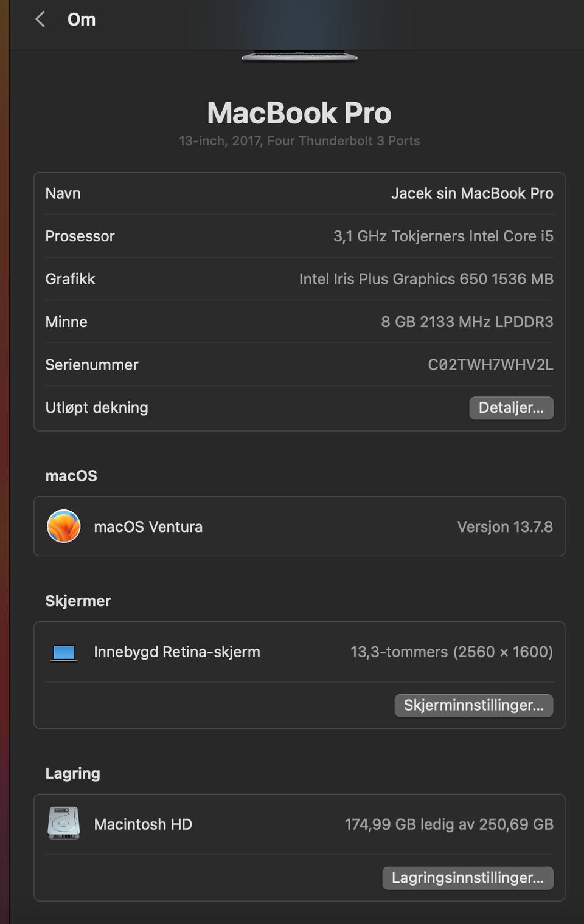Image resolution: width=584 pixels, height=924 pixels.
Task: Click the computer name Jacek sin MacBook Pro
Action: (x=472, y=193)
